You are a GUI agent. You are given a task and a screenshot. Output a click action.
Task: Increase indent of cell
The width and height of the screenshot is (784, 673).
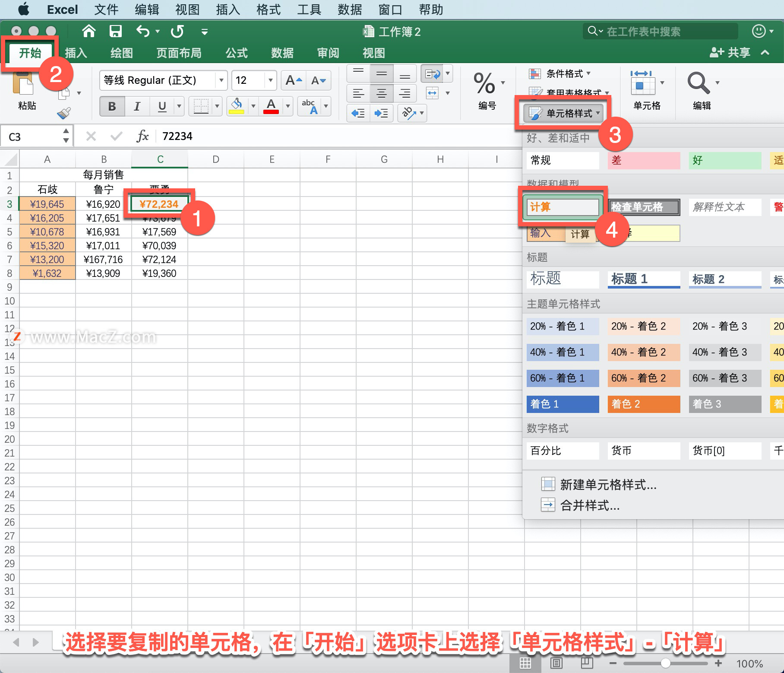coord(381,113)
